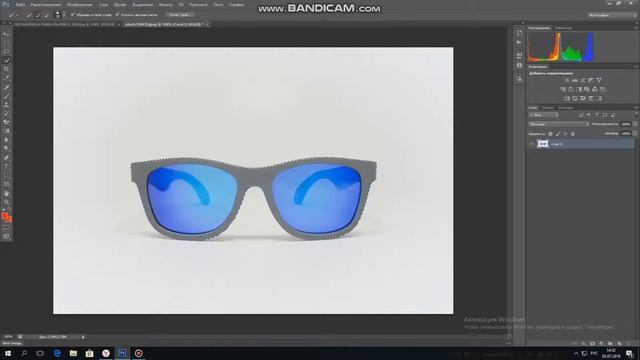Click the Refine Edge button

180,15
